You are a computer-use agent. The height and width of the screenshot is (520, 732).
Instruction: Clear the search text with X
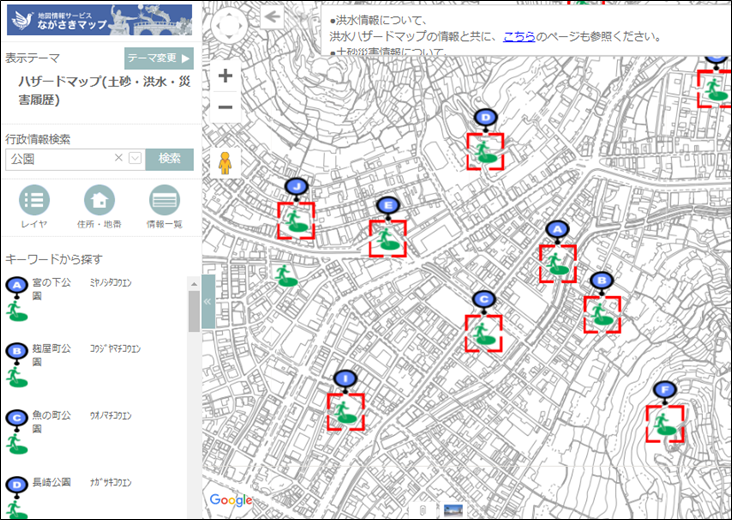click(118, 159)
